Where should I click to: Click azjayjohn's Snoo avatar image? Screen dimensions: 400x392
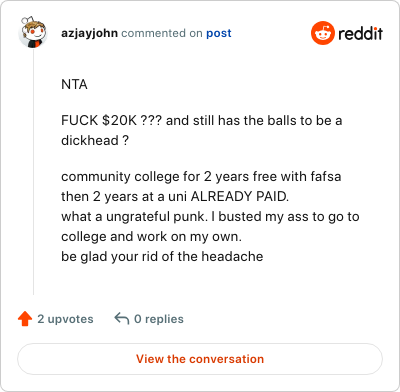click(x=33, y=33)
